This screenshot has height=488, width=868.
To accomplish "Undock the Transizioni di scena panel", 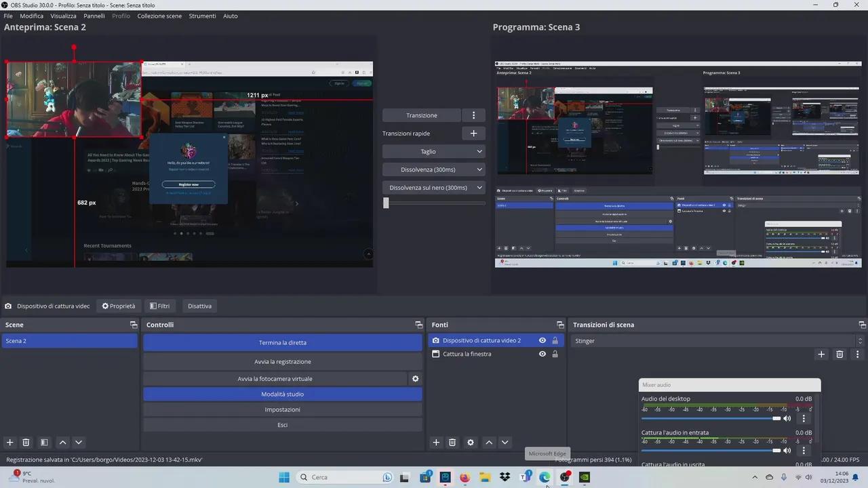I will click(x=862, y=325).
